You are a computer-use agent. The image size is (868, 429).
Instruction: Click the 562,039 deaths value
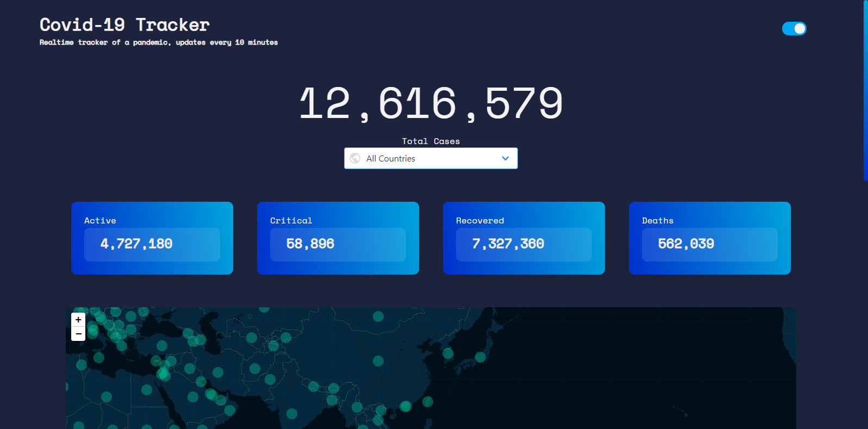click(686, 244)
